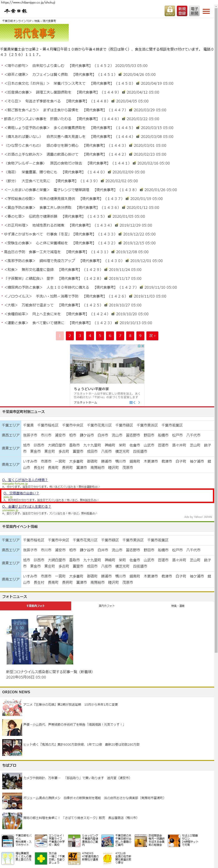Select the 国内外フォト tab
Image resolution: width=218 pixels, height=868 pixels.
click(x=107, y=605)
